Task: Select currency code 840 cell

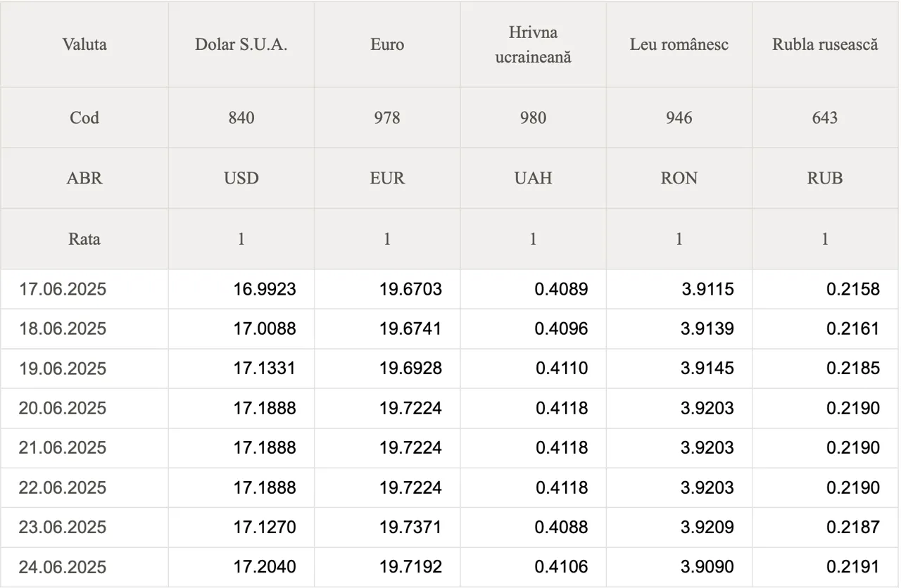Action: (x=241, y=117)
